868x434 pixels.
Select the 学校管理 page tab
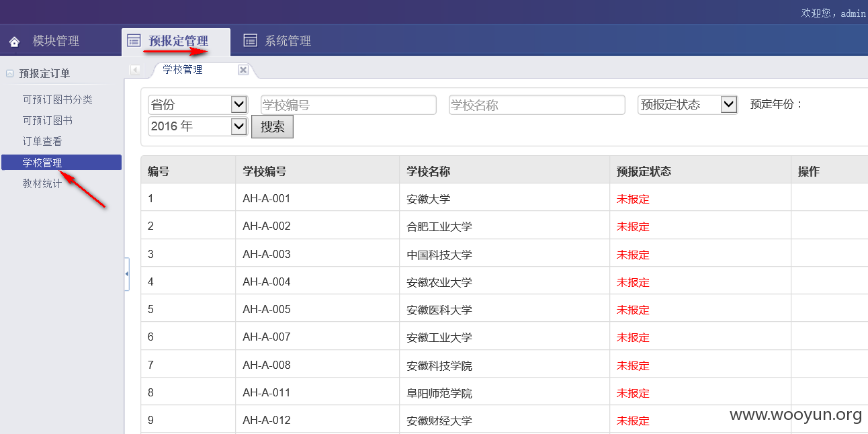(x=183, y=69)
